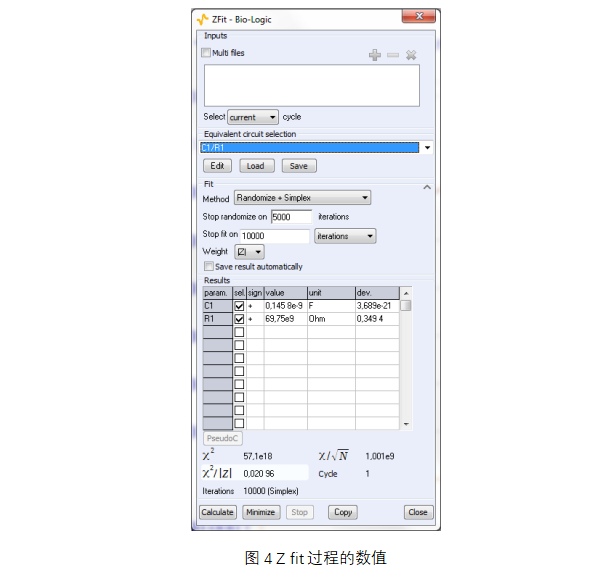This screenshot has height=580, width=596.
Task: Toggle Save result automatically checkbox
Action: 209,266
